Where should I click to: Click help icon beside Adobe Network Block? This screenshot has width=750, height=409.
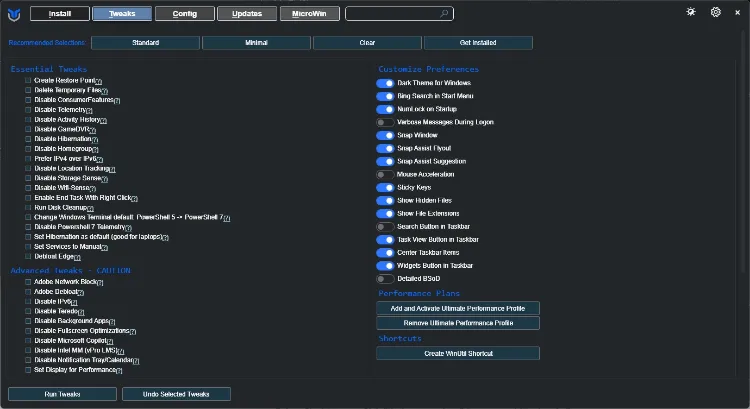pyautogui.click(x=99, y=283)
